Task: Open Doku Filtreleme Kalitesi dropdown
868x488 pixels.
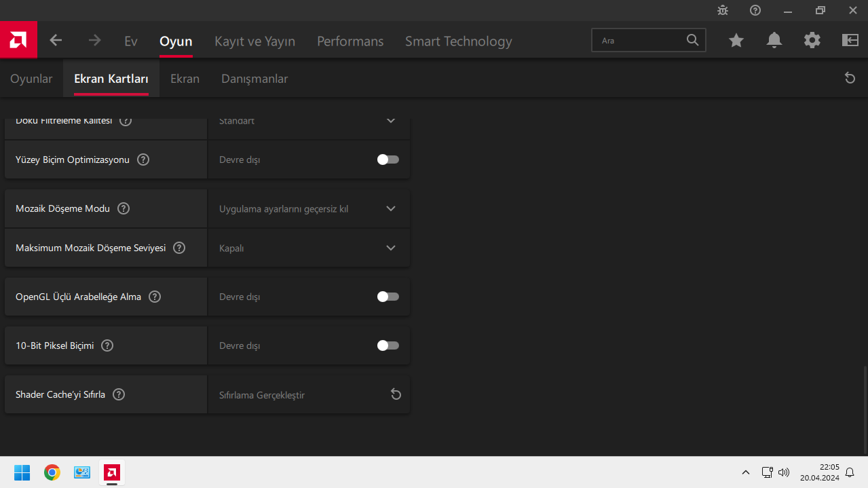Action: coord(390,121)
